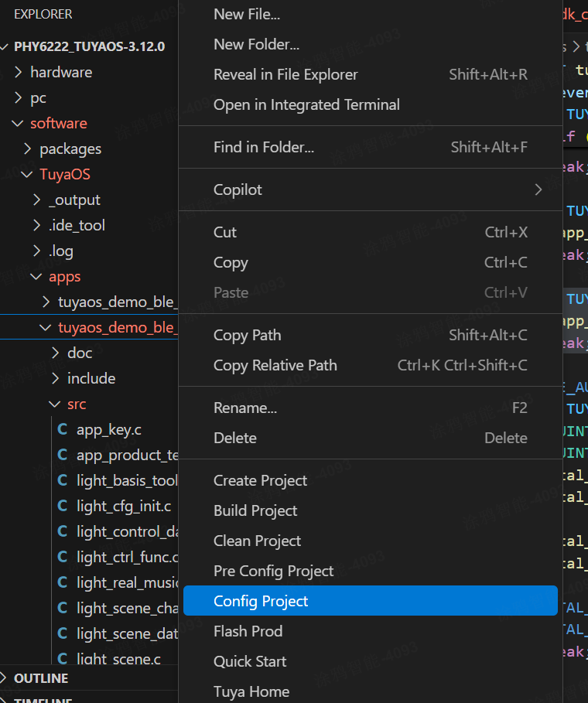This screenshot has height=703, width=588.
Task: Click the C icon next to light_real_music file
Action: [x=63, y=583]
